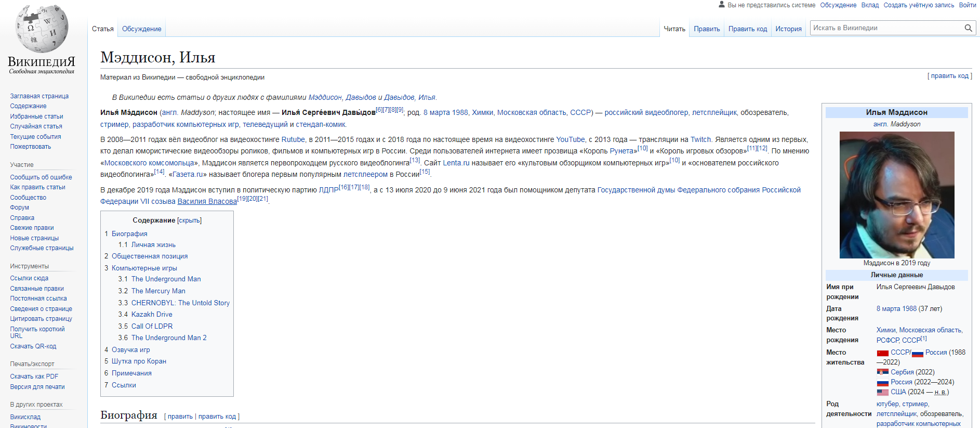Click the 8 марта 1988 infobox link
The width and height of the screenshot is (980, 428).
coord(896,309)
